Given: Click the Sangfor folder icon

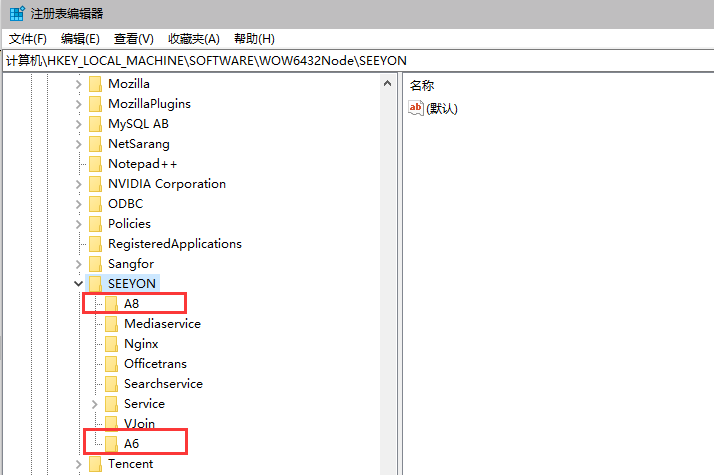Looking at the screenshot, I should tap(96, 264).
